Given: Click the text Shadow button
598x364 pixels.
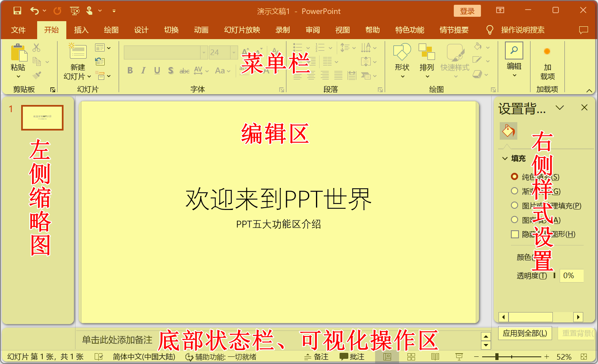Looking at the screenshot, I should 171,71.
